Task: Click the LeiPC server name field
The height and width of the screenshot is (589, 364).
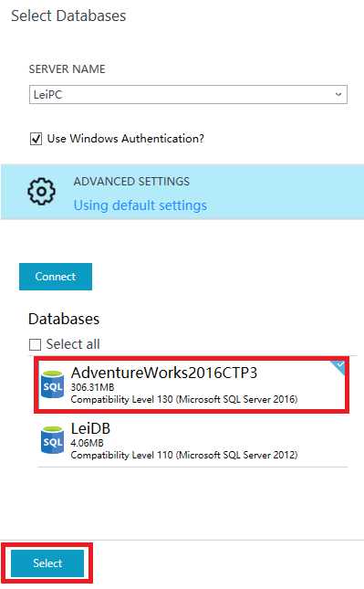Action: (188, 94)
